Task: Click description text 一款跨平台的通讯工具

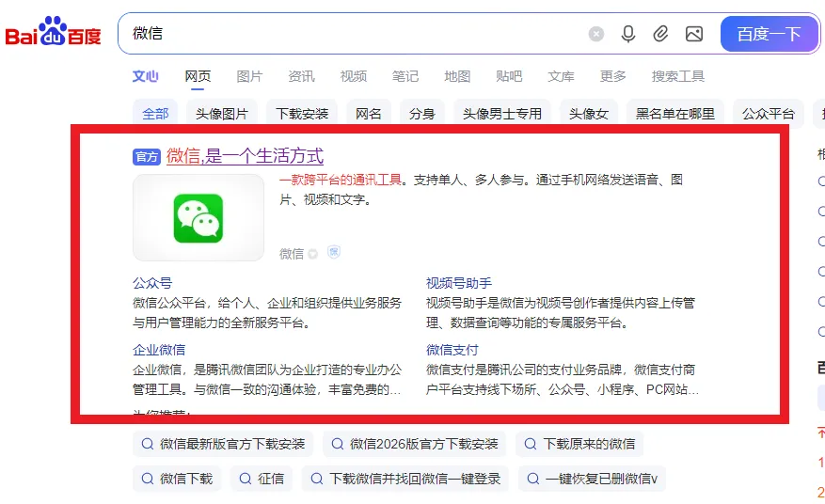Action: [341, 180]
